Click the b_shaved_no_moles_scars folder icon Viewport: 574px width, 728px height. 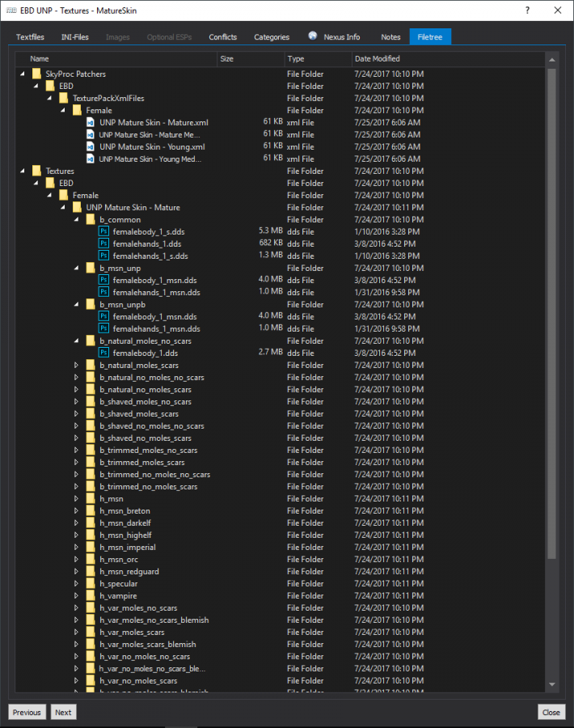coord(91,438)
